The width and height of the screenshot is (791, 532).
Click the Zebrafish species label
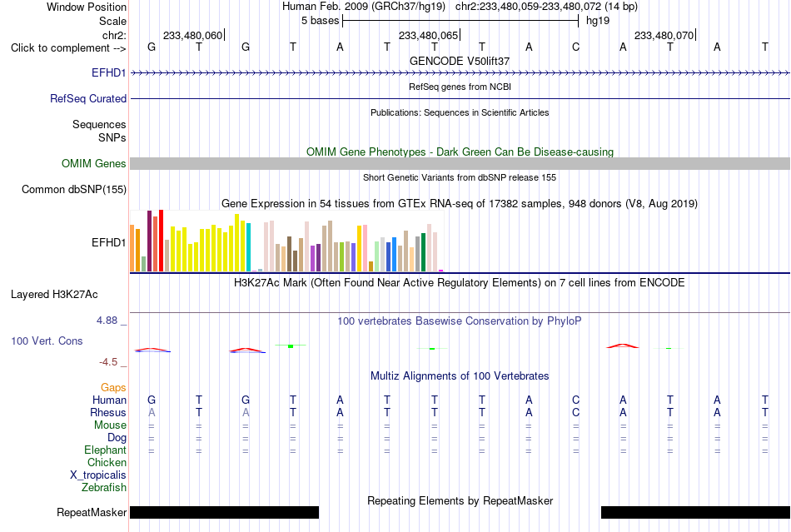[x=104, y=488]
